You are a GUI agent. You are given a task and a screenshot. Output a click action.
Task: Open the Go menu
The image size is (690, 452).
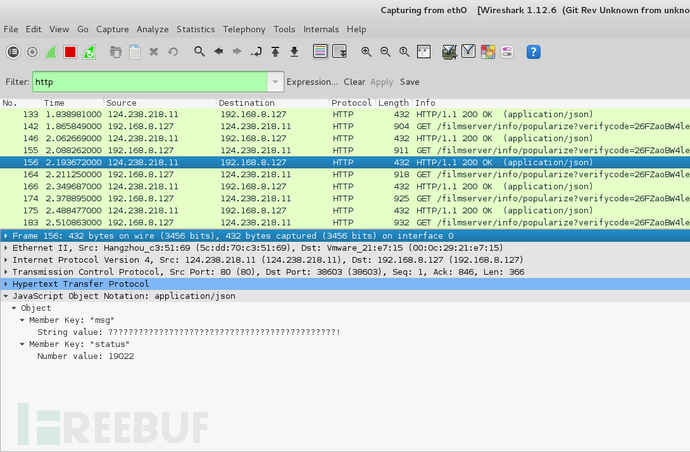click(83, 29)
